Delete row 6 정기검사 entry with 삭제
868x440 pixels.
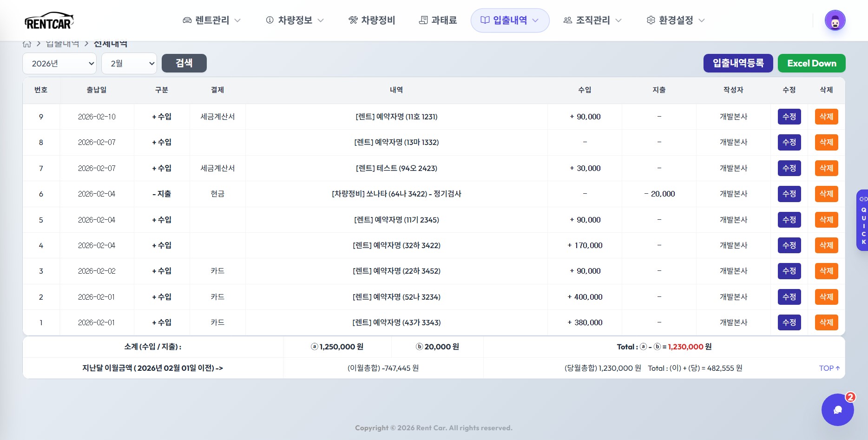point(826,194)
